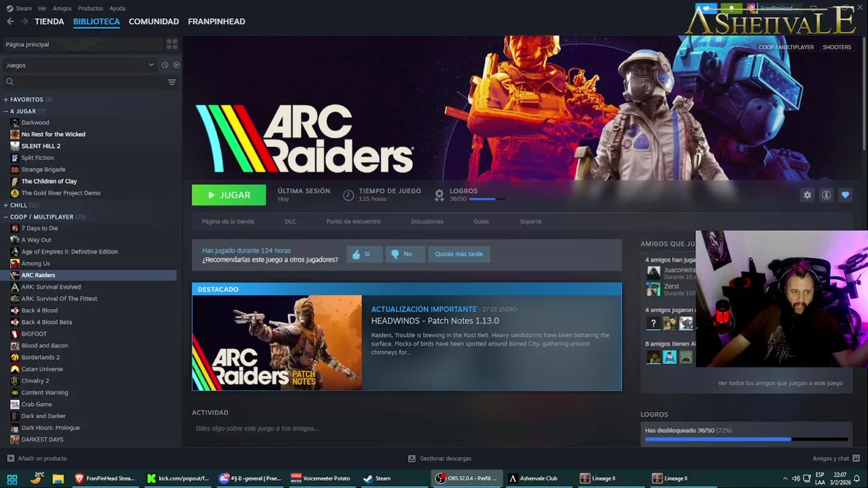Open ARC Raiders info icon
The width and height of the screenshot is (868, 488).
826,195
